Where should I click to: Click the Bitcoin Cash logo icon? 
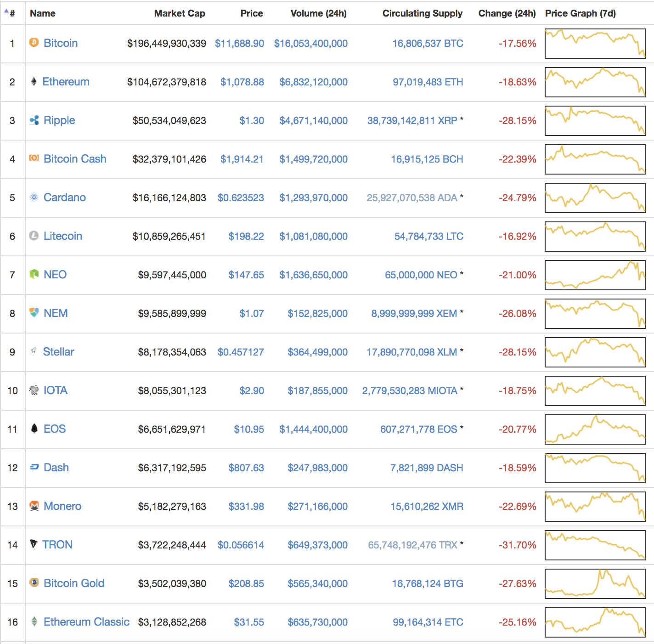click(34, 158)
